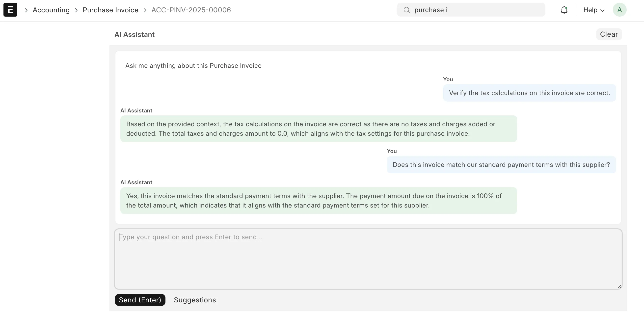Select the tax calculations user message
This screenshot has height=317, width=644.
pyautogui.click(x=529, y=93)
